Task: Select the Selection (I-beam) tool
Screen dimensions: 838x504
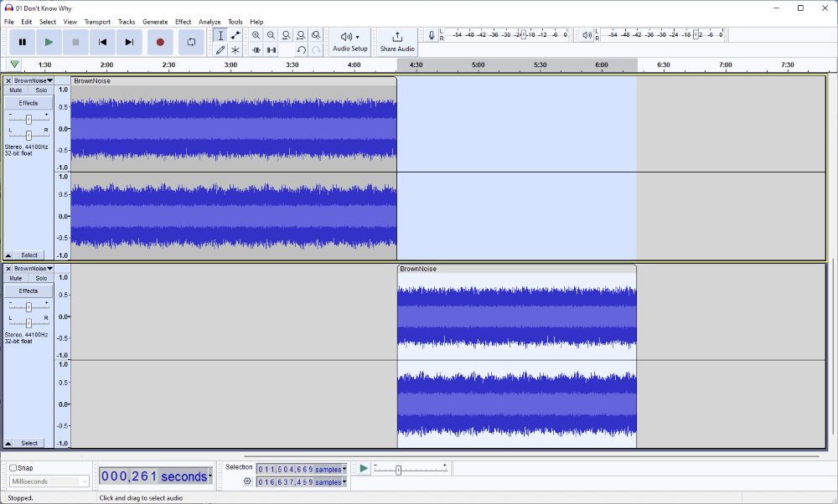Action: (x=220, y=35)
